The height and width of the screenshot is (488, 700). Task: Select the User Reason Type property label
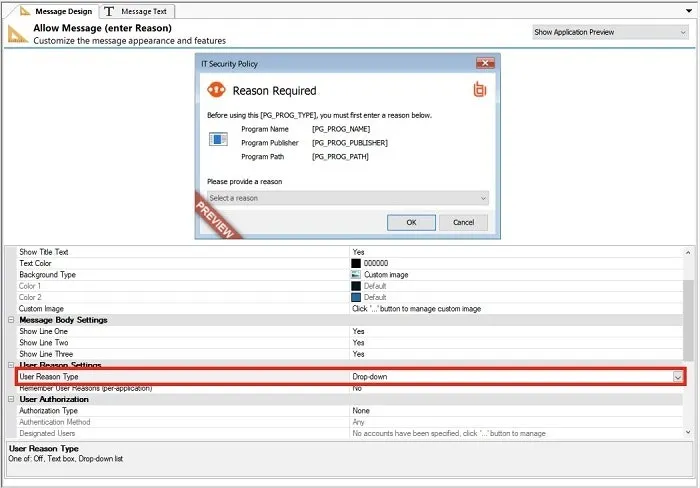point(49,377)
